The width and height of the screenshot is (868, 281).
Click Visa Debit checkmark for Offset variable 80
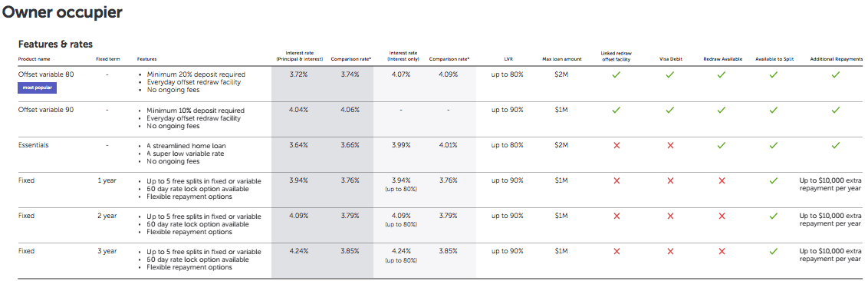coord(670,74)
